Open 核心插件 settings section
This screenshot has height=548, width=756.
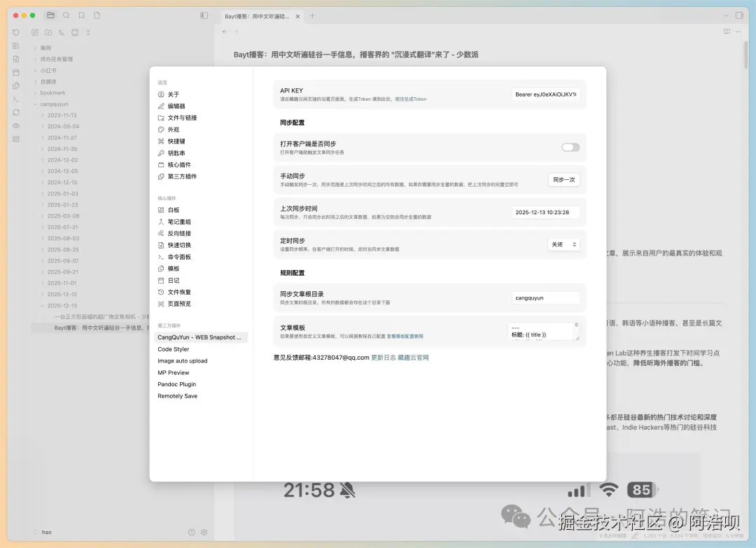[179, 165]
